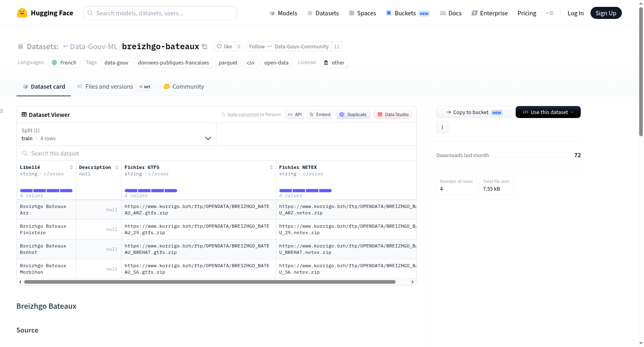The height and width of the screenshot is (347, 644).
Task: Click the Search this dataset field
Action: click(x=217, y=154)
